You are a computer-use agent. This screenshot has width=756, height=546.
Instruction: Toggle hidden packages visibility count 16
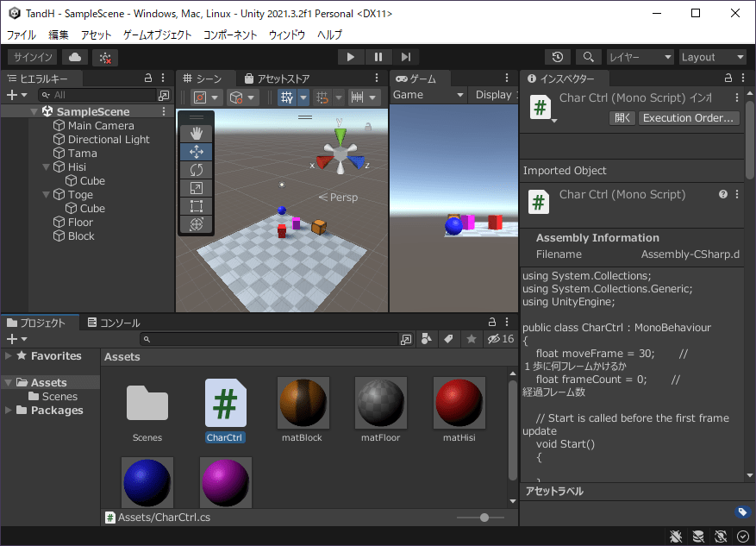tap(501, 339)
